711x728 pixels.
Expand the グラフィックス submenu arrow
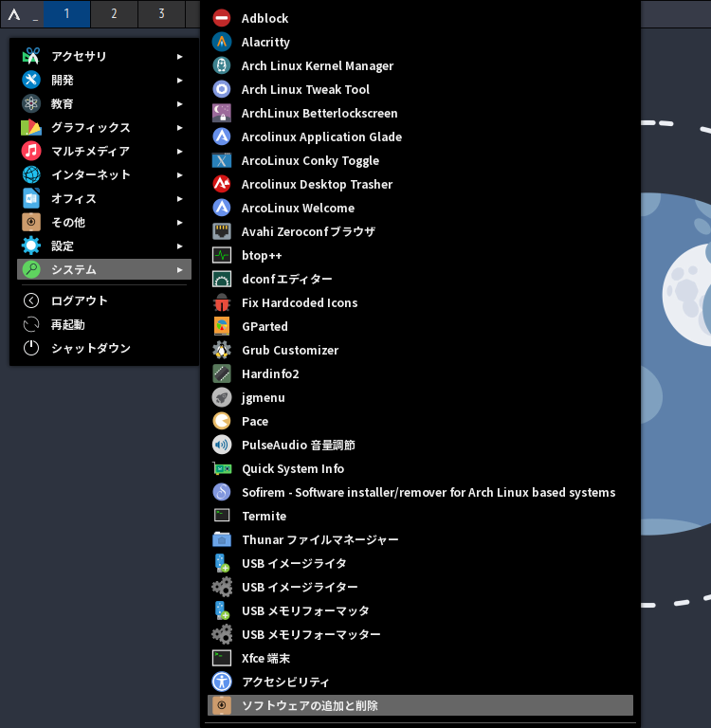point(180,127)
